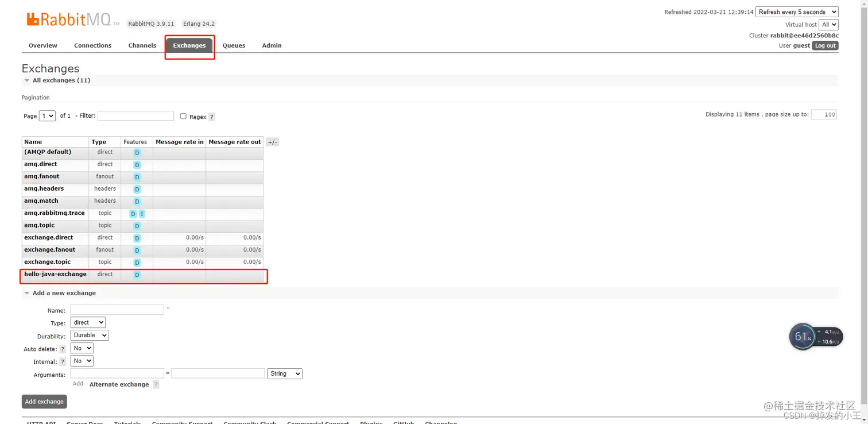Focus the Filter input field
This screenshot has width=868, height=424.
click(135, 116)
